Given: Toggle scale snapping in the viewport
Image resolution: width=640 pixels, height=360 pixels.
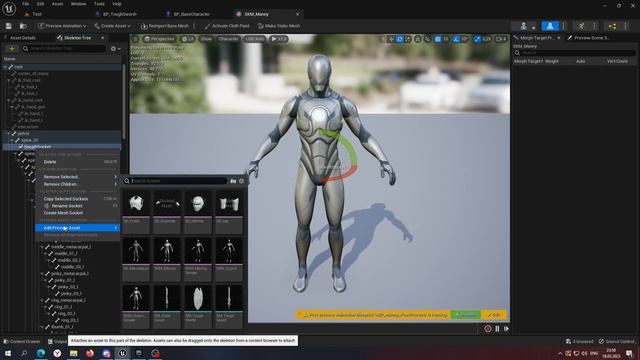Looking at the screenshot, I should 477,39.
